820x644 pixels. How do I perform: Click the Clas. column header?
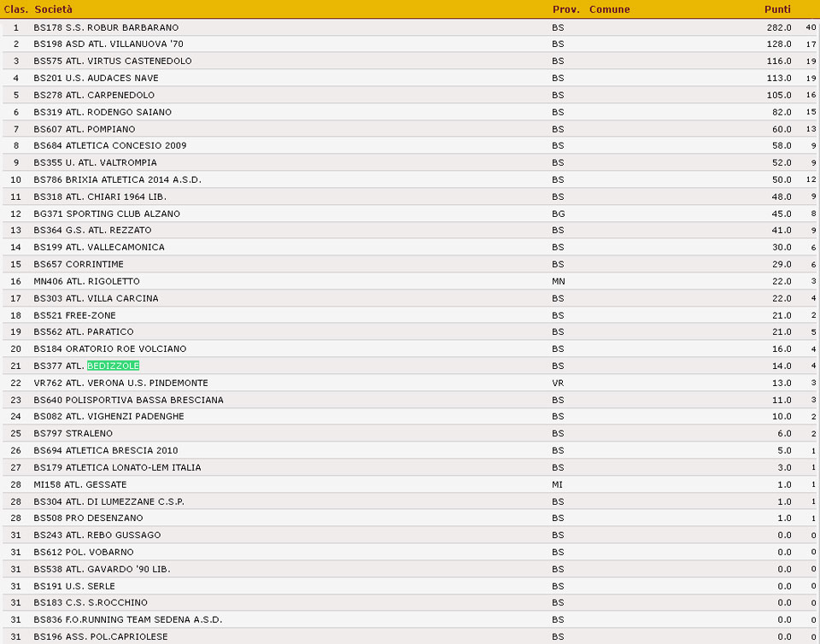point(15,9)
